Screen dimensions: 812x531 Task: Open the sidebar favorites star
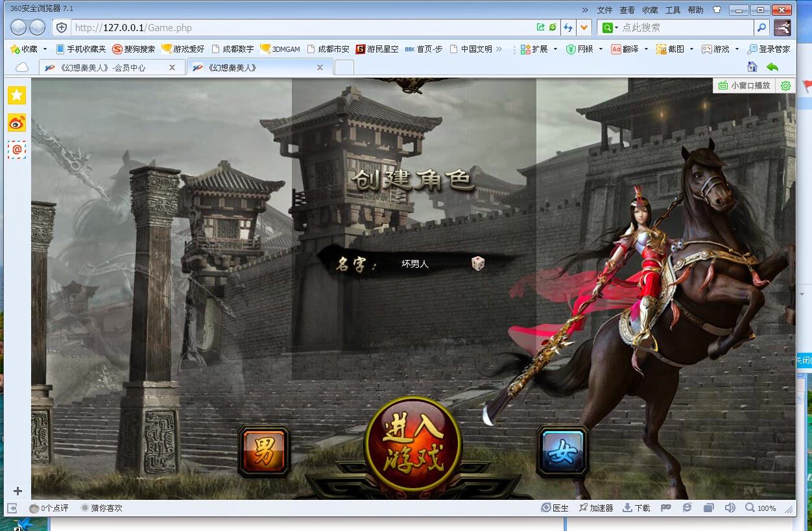point(17,95)
